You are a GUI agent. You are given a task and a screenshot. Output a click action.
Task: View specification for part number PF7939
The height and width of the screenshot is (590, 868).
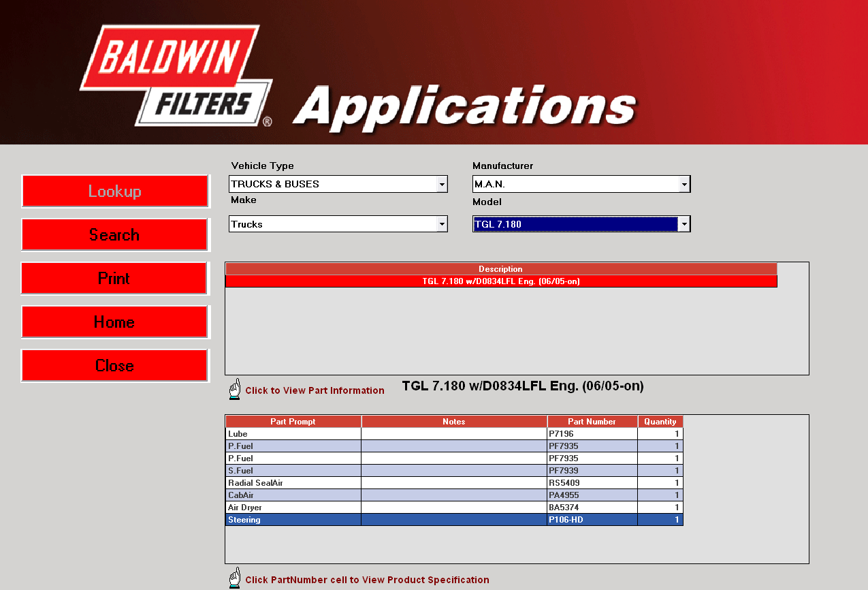coord(592,471)
